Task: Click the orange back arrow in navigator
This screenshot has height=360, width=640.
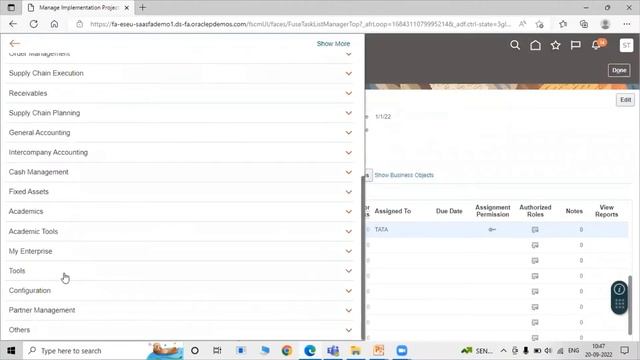Action: [15, 43]
